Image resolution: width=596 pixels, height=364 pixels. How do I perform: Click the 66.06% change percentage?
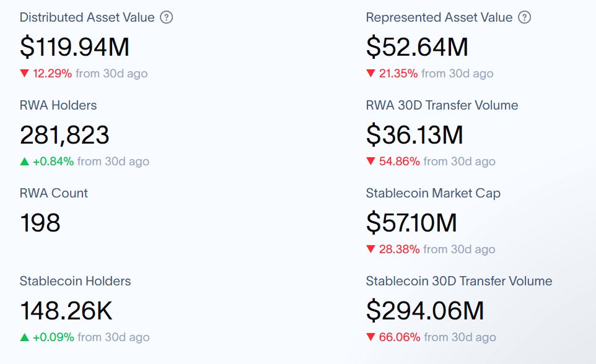399,337
